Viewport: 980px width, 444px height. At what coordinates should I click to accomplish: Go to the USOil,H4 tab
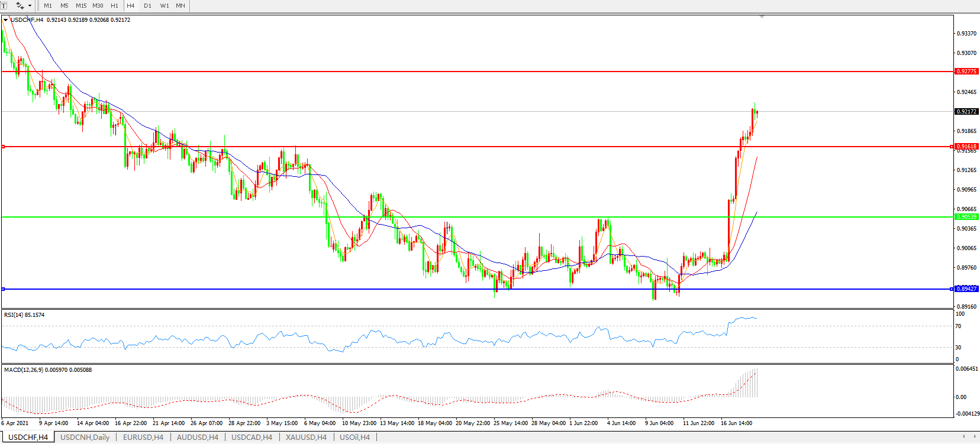pyautogui.click(x=354, y=437)
